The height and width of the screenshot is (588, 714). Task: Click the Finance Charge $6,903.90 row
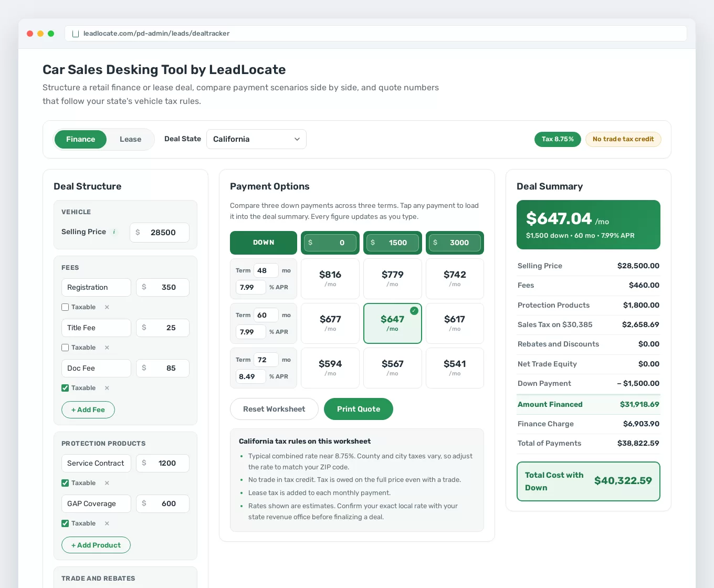tap(589, 424)
